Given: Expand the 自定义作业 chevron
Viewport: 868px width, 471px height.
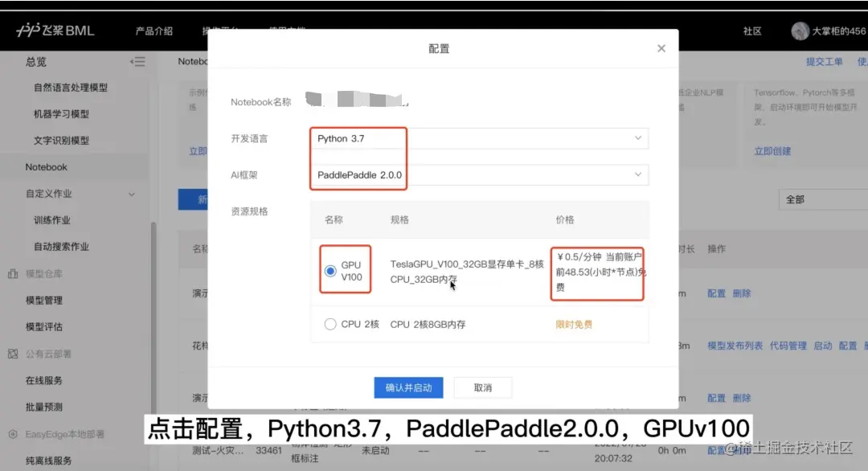Looking at the screenshot, I should coord(132,195).
